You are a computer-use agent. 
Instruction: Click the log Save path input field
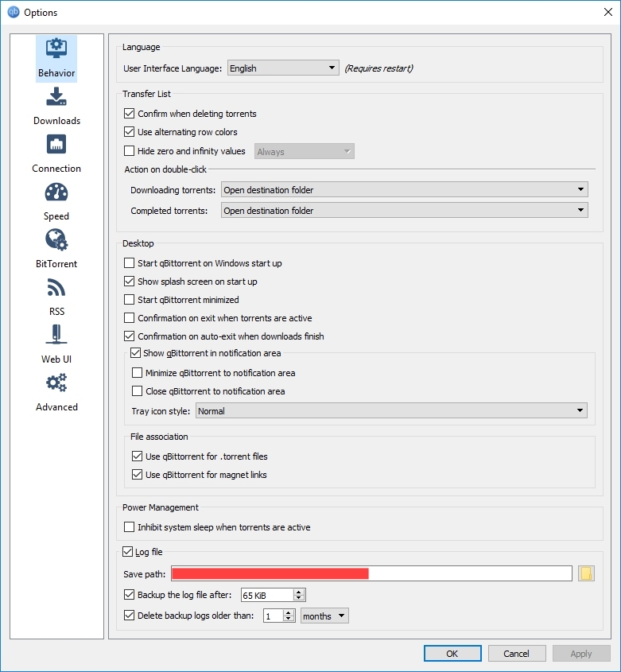click(371, 573)
